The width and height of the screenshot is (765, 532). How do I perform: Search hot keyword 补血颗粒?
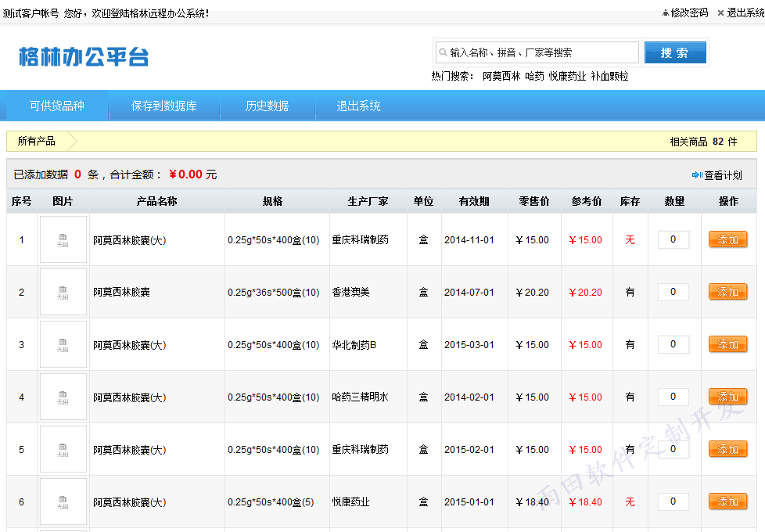609,76
